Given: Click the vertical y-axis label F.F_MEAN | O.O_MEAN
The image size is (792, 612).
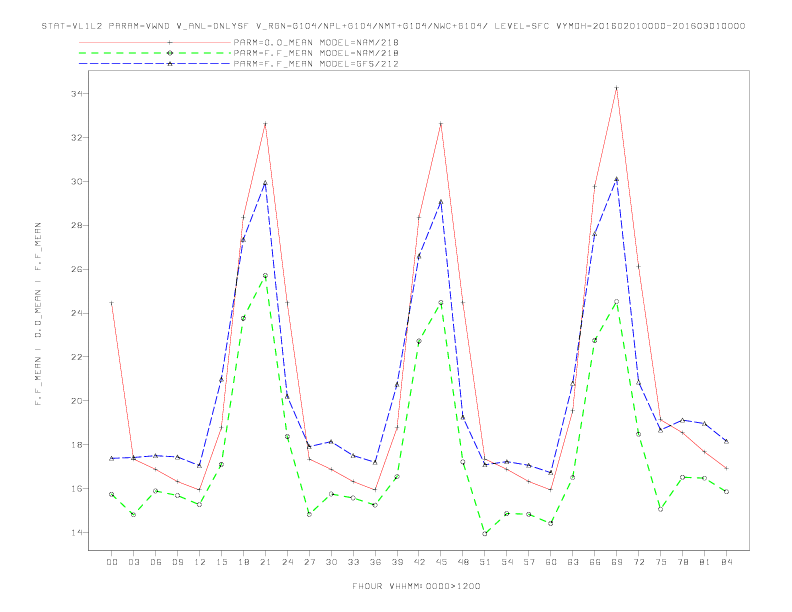Looking at the screenshot, I should [38, 314].
